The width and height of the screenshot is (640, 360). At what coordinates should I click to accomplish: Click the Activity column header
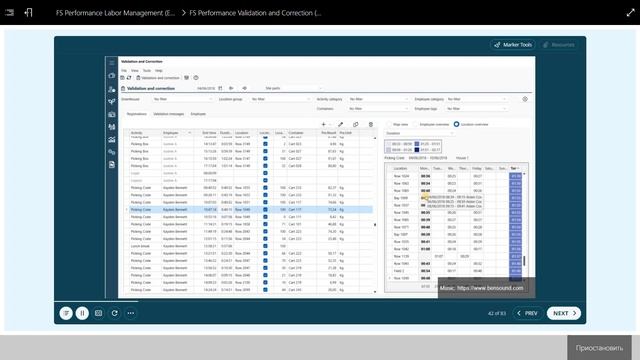pos(137,133)
